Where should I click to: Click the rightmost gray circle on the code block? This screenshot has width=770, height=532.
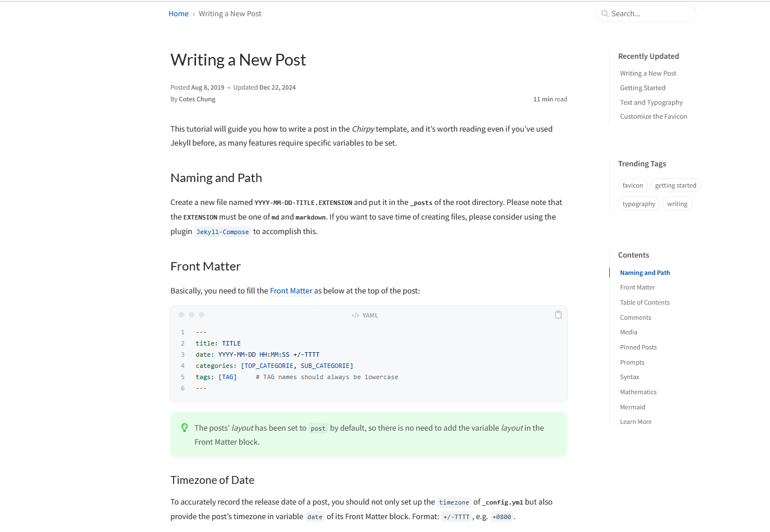coord(202,314)
